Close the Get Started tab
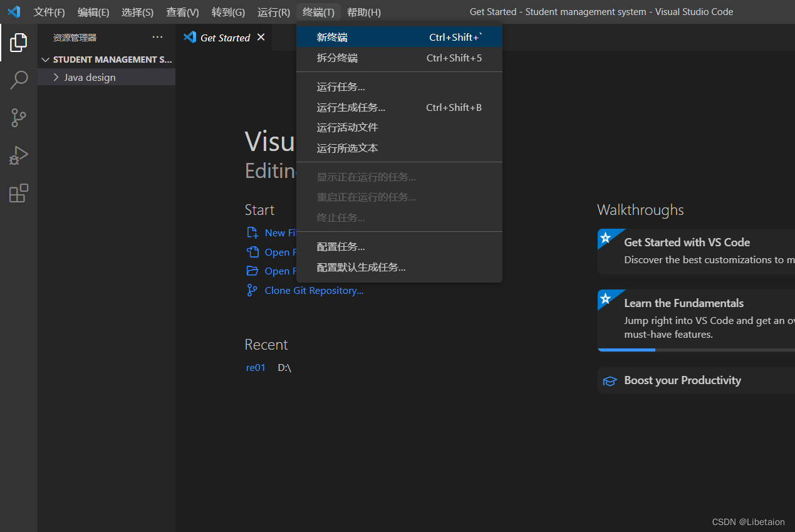This screenshot has width=795, height=532. [x=261, y=38]
